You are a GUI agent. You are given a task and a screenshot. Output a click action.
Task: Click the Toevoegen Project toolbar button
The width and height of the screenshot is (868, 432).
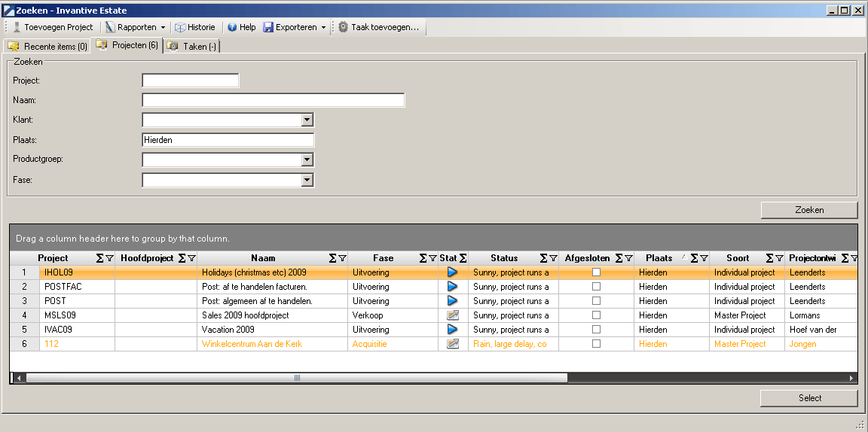click(x=53, y=27)
